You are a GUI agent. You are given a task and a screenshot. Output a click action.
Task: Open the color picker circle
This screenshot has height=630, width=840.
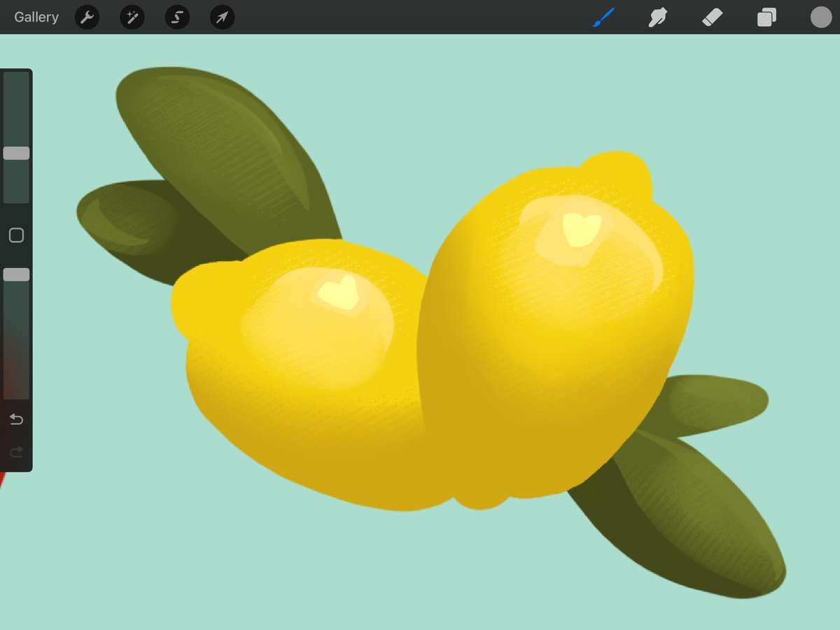[x=820, y=17]
